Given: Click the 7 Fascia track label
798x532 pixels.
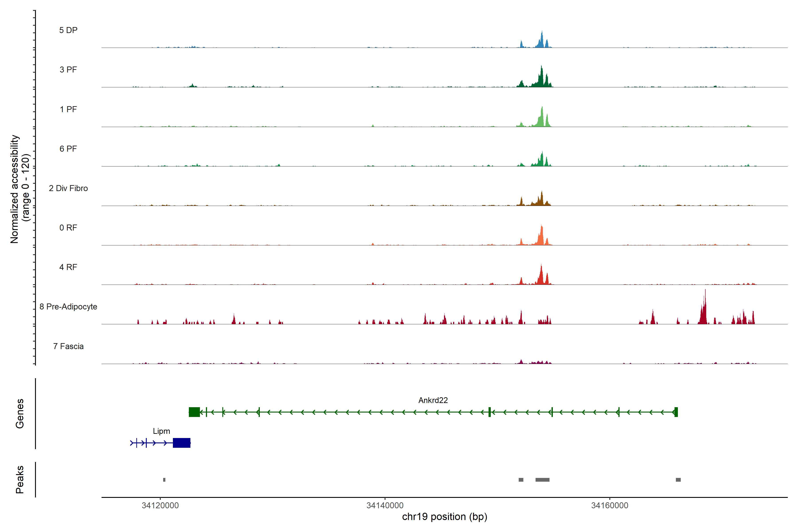Looking at the screenshot, I should [x=68, y=346].
